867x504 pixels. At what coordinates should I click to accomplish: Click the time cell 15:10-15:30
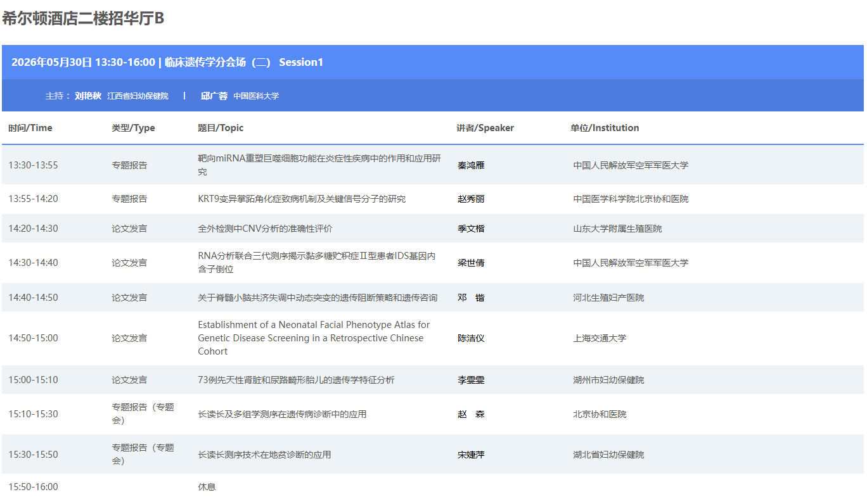pyautogui.click(x=33, y=414)
